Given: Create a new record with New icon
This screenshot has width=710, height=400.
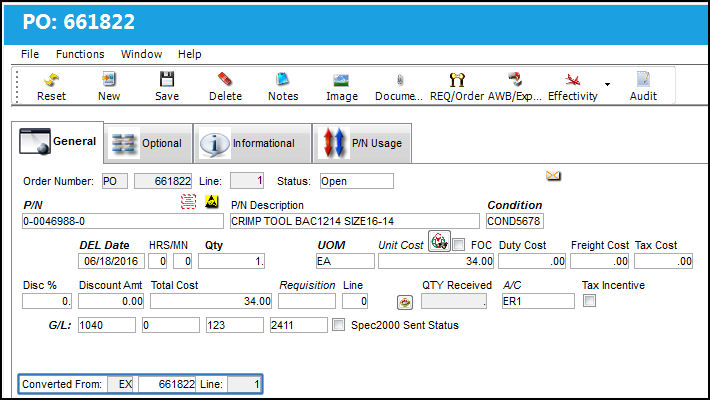Looking at the screenshot, I should [x=109, y=79].
